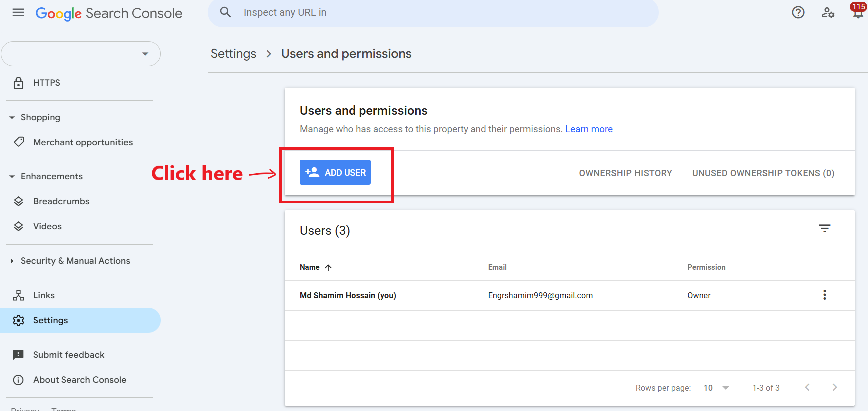Click the ADD USER button
This screenshot has width=868, height=411.
pyautogui.click(x=335, y=172)
